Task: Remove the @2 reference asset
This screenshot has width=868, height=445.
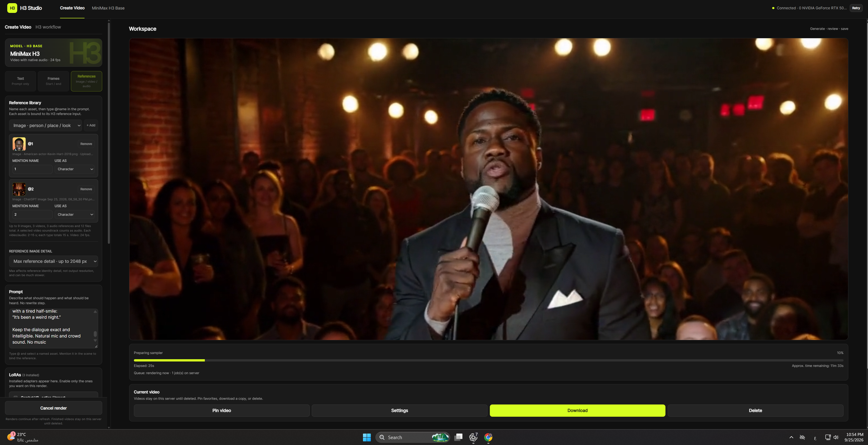Action: pos(86,189)
